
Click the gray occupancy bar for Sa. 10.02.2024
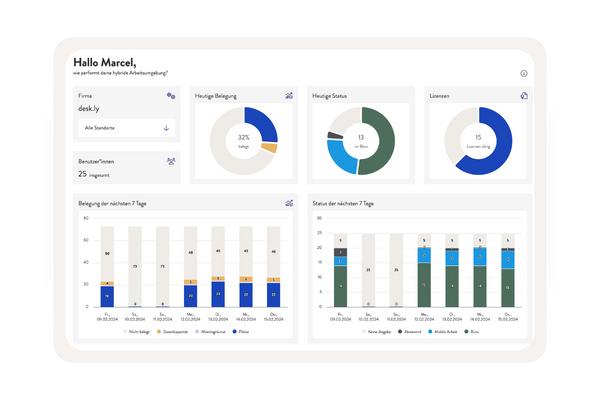(x=135, y=266)
